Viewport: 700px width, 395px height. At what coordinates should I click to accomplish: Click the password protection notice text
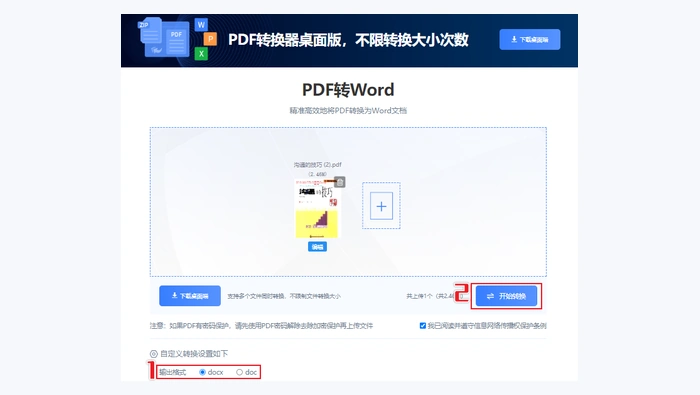point(261,326)
